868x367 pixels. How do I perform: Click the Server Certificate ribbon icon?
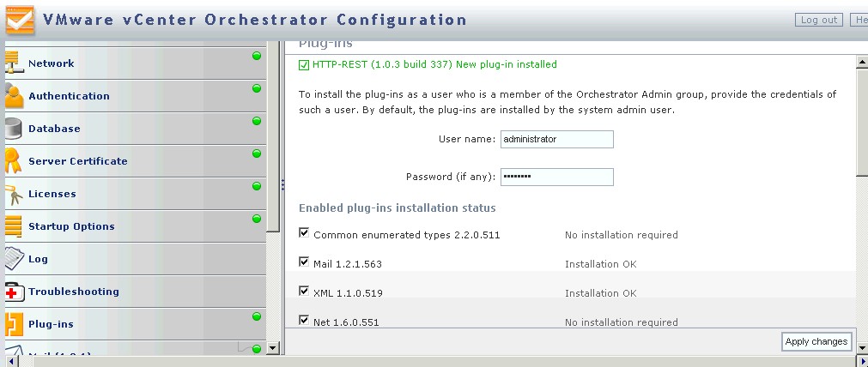point(14,161)
